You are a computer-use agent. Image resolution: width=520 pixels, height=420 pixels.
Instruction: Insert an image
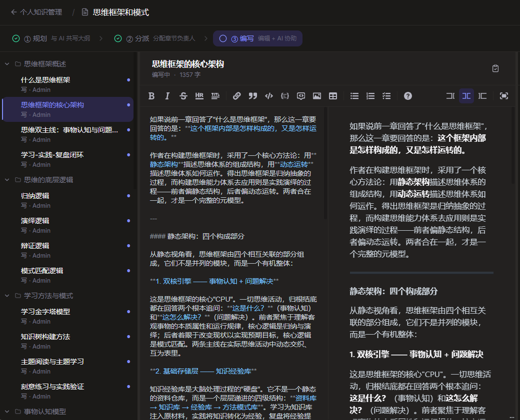point(317,96)
